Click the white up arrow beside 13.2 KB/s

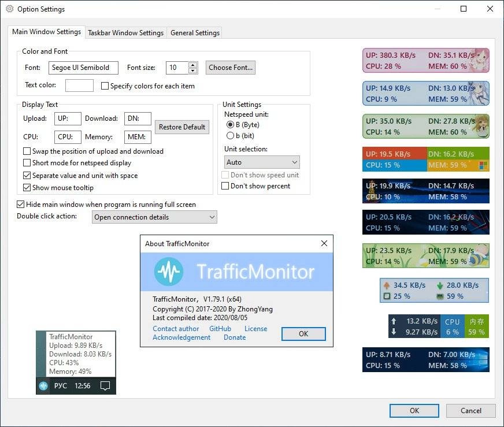point(394,321)
